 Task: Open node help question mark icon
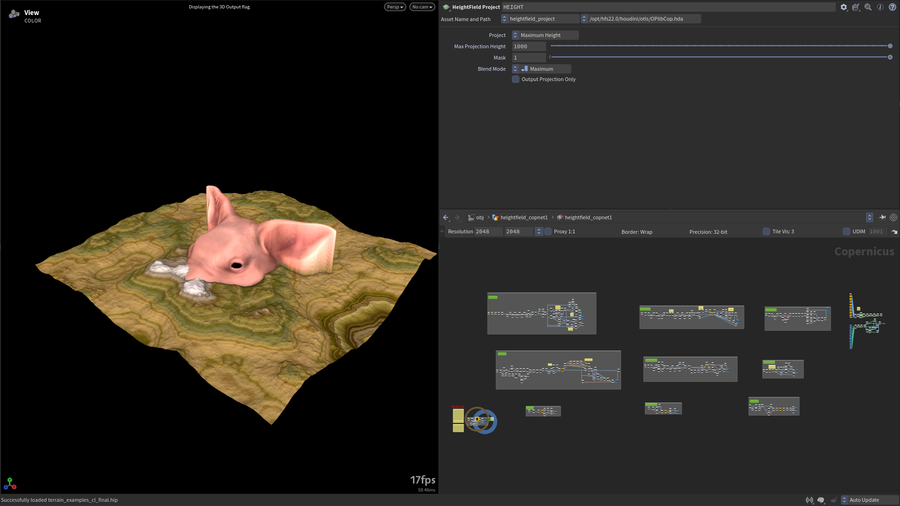tap(892, 7)
